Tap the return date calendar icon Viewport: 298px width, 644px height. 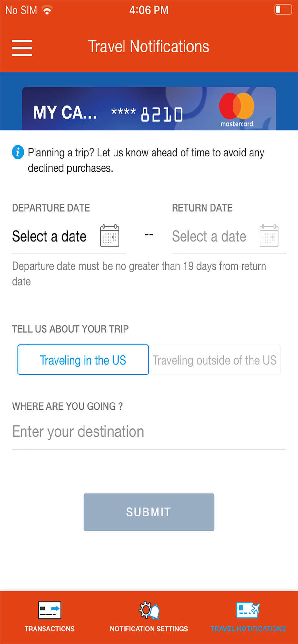[x=269, y=236]
